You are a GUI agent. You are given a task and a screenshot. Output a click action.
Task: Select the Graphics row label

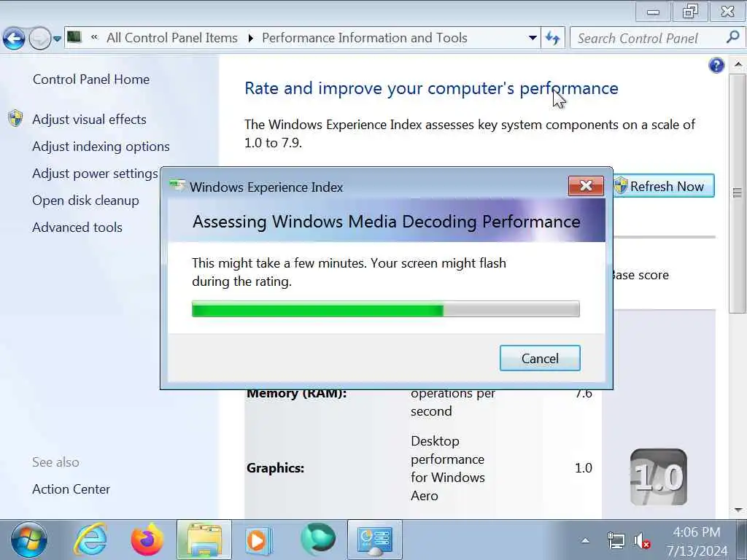pos(275,468)
